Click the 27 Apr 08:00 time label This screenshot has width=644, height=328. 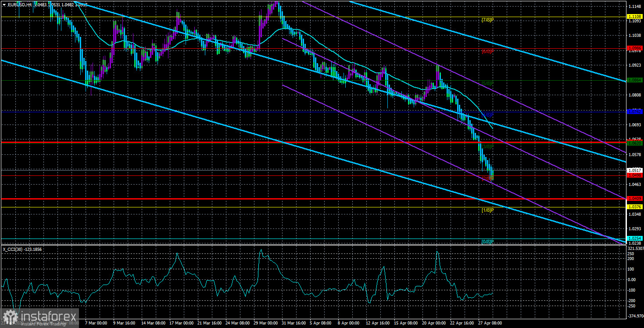coord(489,323)
